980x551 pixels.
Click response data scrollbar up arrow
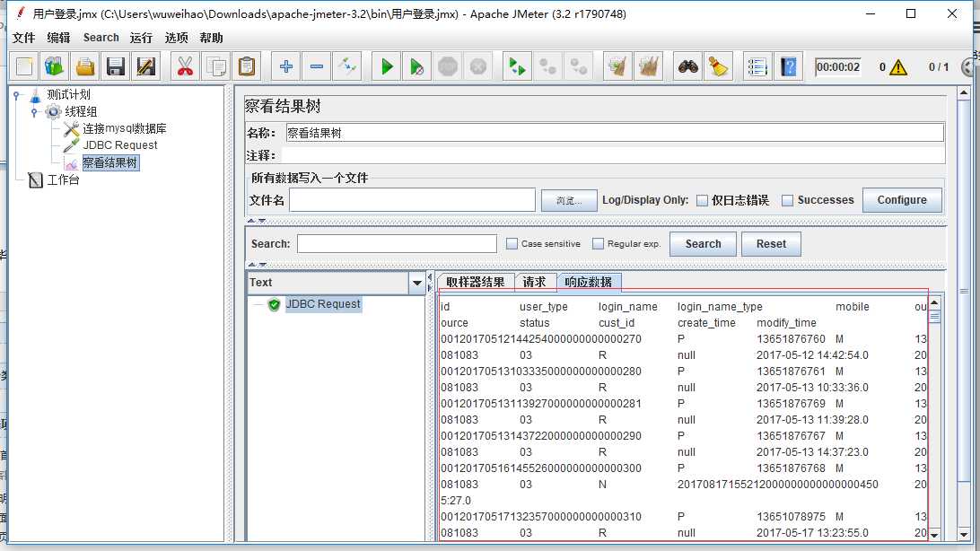click(934, 303)
